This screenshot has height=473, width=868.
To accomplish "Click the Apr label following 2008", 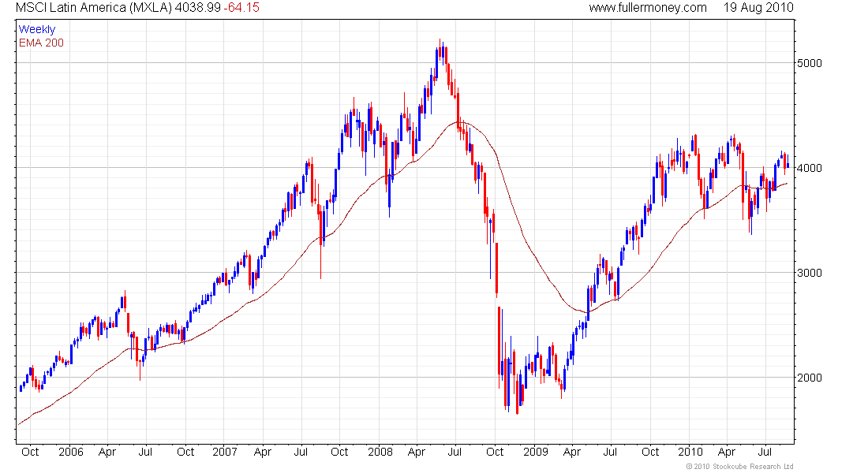I will click(x=417, y=452).
